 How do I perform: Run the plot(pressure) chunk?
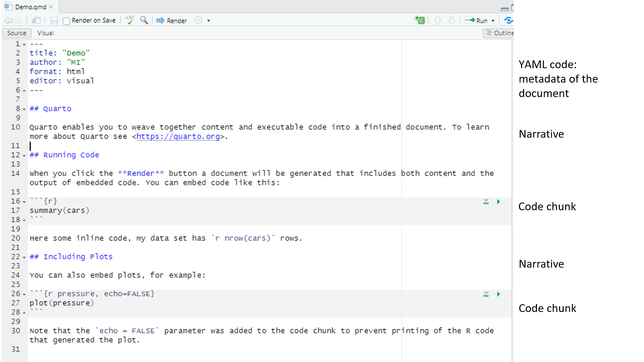click(499, 294)
